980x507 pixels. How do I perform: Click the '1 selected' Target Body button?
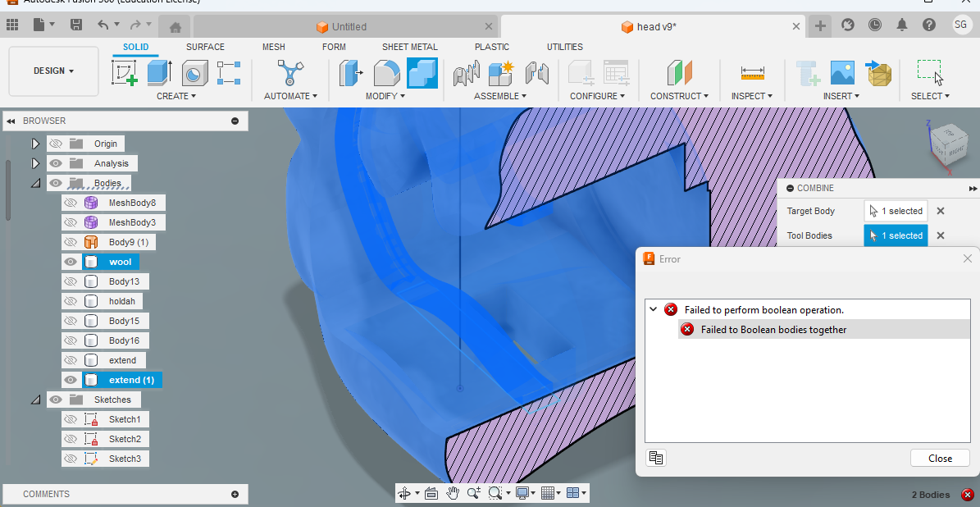896,211
